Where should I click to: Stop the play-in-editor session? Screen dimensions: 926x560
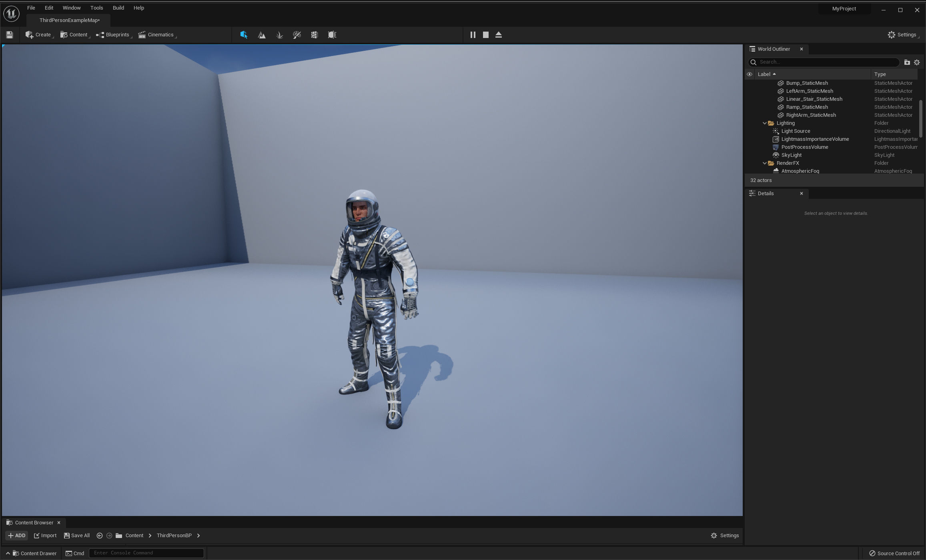click(485, 35)
